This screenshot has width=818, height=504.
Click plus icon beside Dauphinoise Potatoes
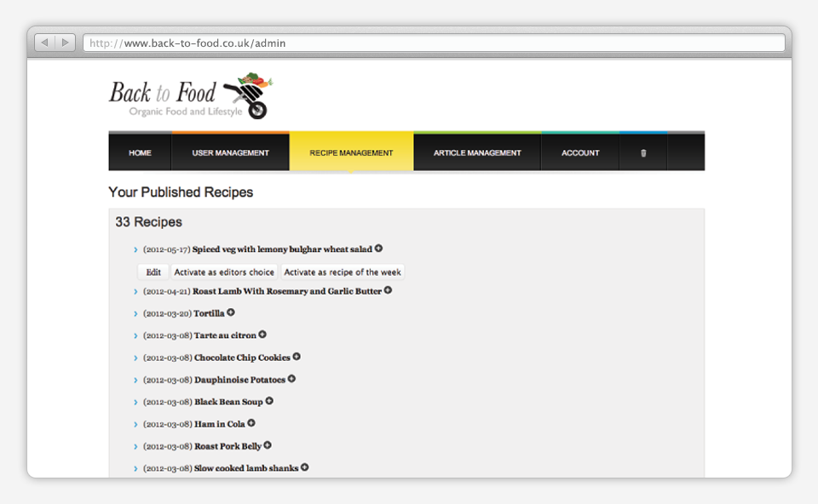pos(291,379)
